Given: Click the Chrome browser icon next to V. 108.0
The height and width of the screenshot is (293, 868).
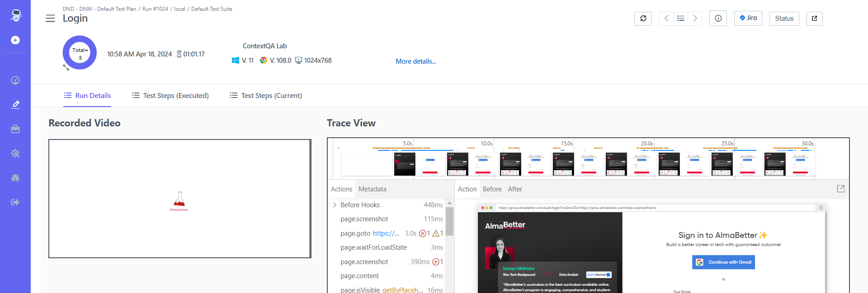Looking at the screenshot, I should tap(264, 60).
